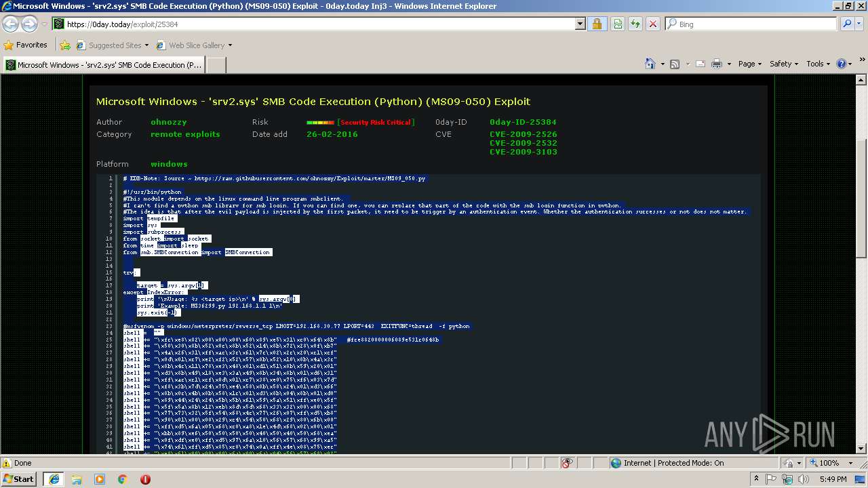Open the Favorites center
Viewport: 868px width, 488px height.
coord(26,45)
